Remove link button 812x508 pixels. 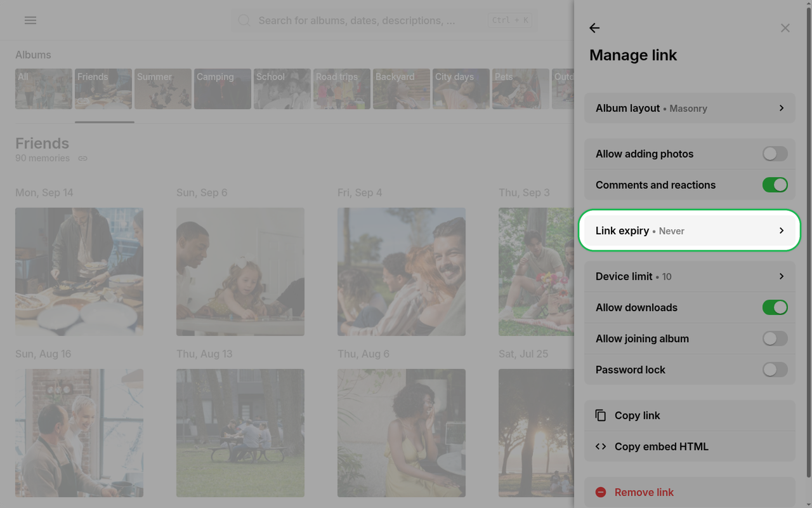point(690,492)
